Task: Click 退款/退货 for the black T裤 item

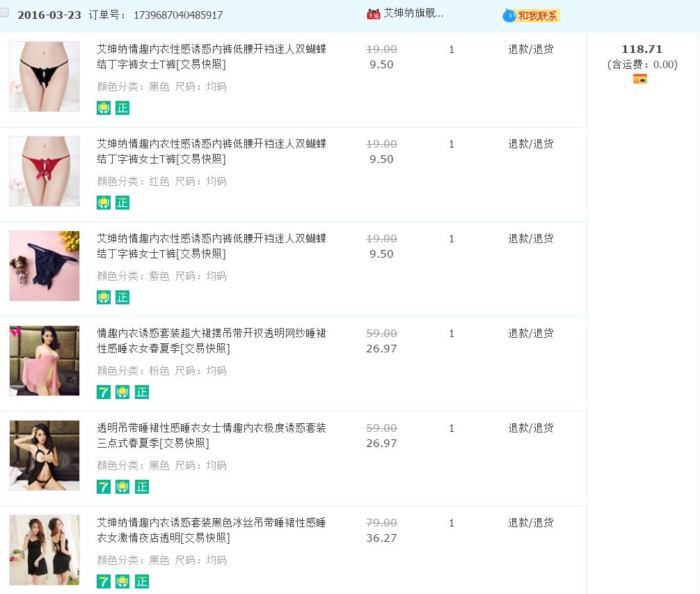Action: click(x=530, y=49)
